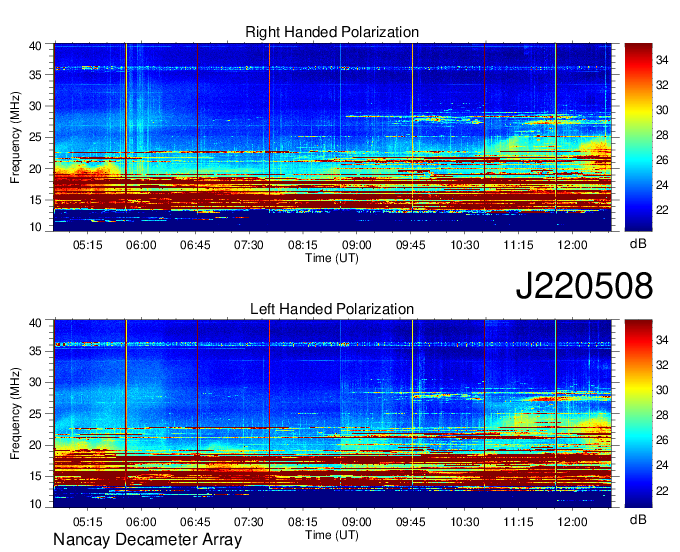Click 15 frequency tick on Right Handed plot
Viewport: 680px width, 552px height.
(35, 200)
